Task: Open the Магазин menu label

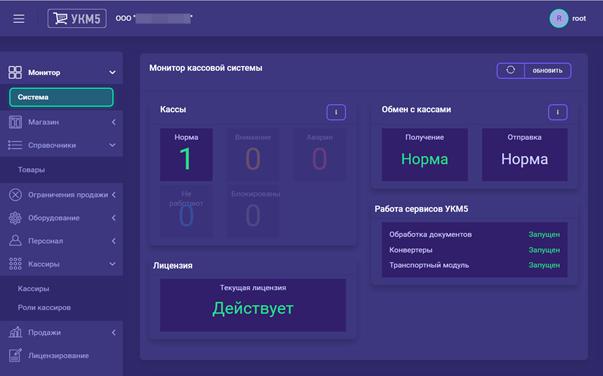Action: pos(43,122)
